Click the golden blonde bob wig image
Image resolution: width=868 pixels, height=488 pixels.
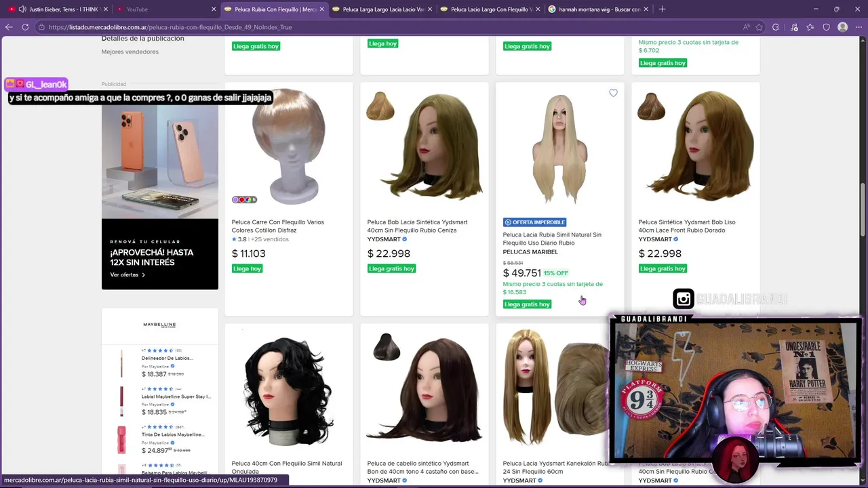(707, 146)
